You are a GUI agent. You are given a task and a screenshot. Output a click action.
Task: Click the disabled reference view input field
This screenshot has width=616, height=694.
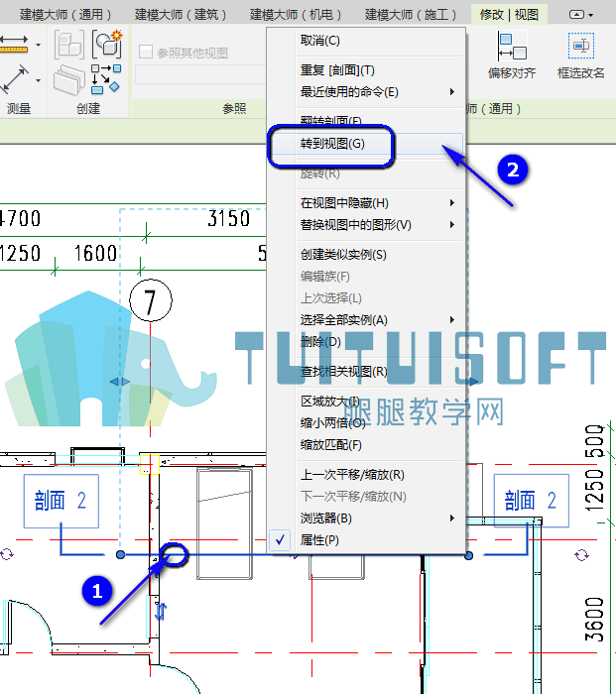201,74
